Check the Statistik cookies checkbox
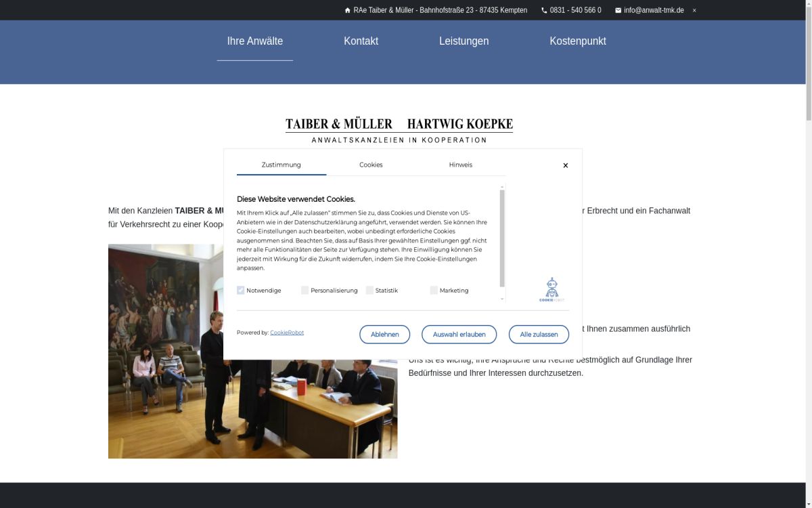812x508 pixels. 369,290
